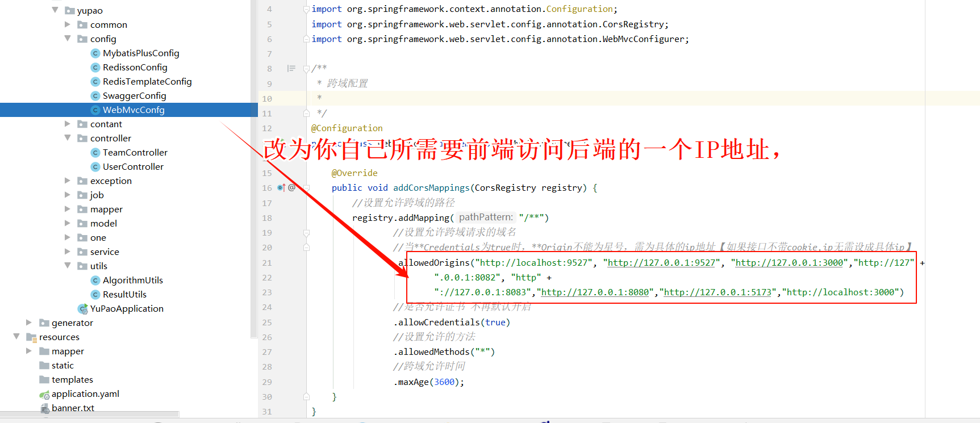Click line number 10 in the gutter

click(266, 99)
